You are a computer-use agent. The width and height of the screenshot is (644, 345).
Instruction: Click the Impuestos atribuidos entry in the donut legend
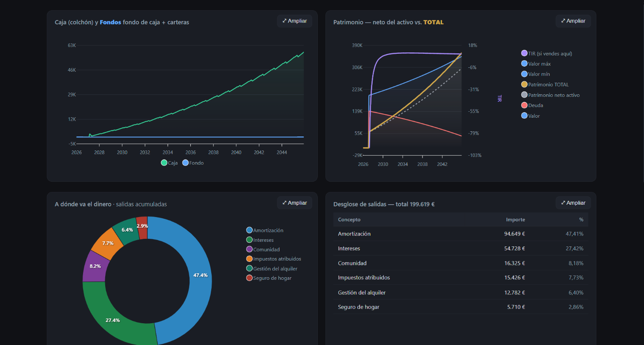point(273,259)
